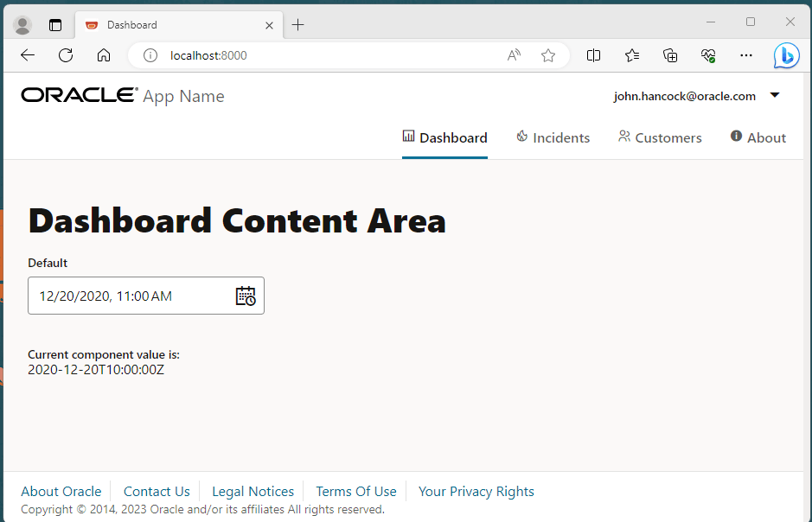The image size is (812, 522).
Task: Click the Oracle logo
Action: 79,94
